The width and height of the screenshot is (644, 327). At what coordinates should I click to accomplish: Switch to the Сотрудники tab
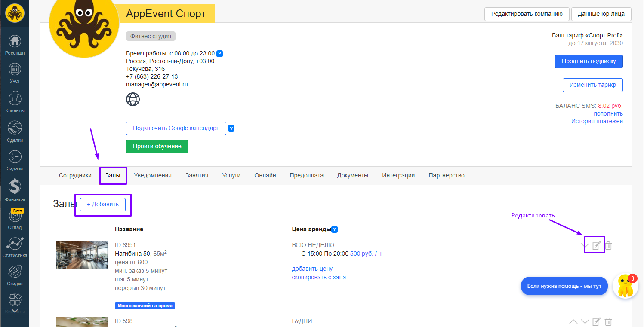tap(75, 175)
